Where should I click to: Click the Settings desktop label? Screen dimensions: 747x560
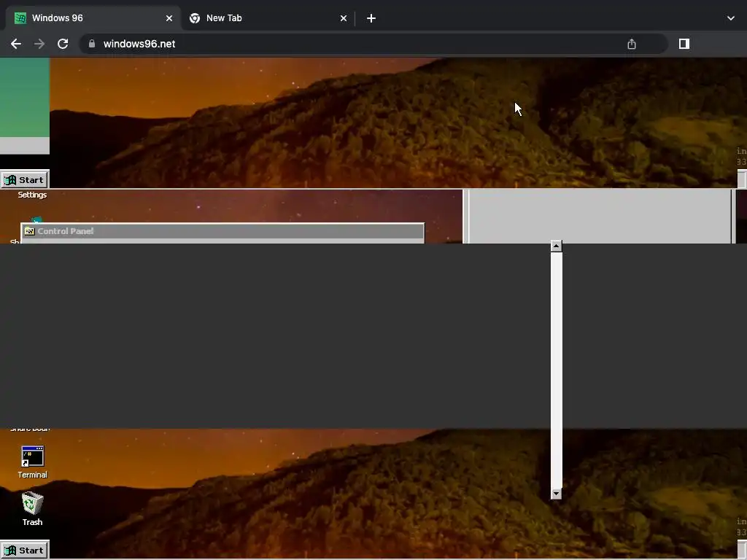32,195
